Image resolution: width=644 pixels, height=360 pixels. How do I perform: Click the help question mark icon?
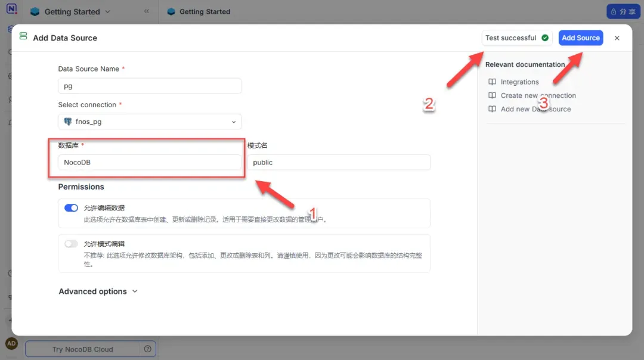pyautogui.click(x=147, y=349)
